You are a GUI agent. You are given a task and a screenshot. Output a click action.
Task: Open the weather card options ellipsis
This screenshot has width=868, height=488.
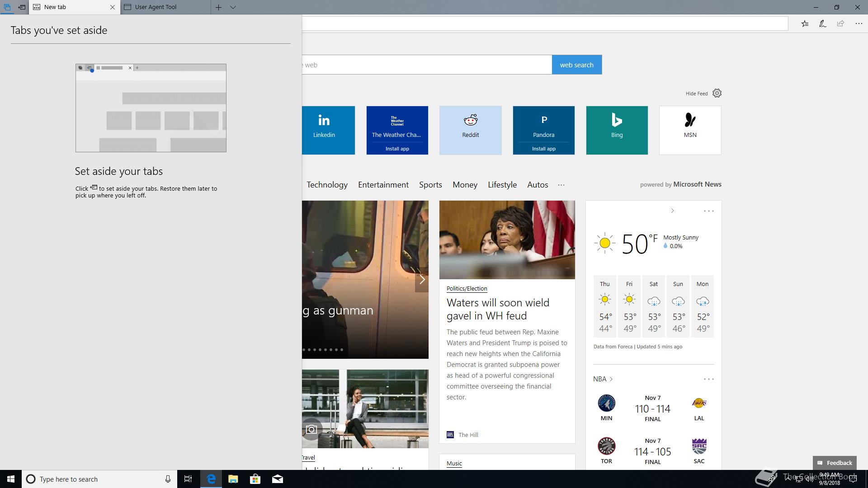(708, 211)
